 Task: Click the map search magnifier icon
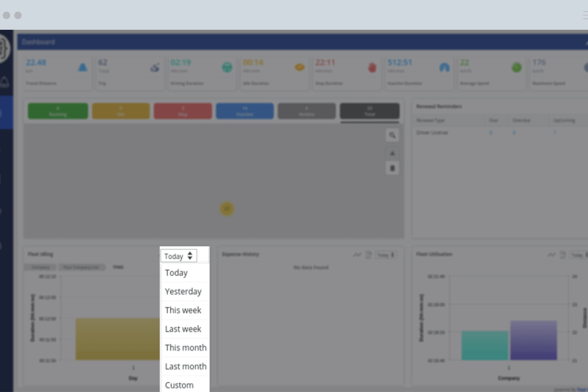392,135
